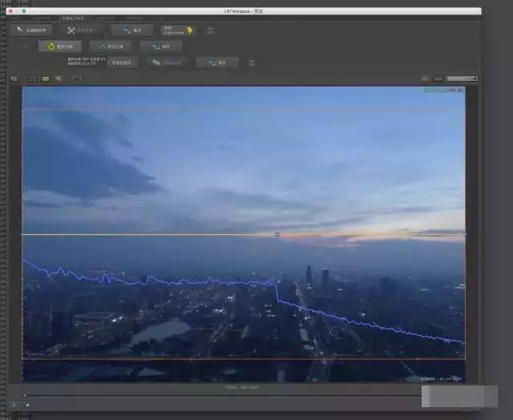This screenshot has width=513, height=420.
Task: Click the Save button in the second workflow row
Action: click(160, 46)
